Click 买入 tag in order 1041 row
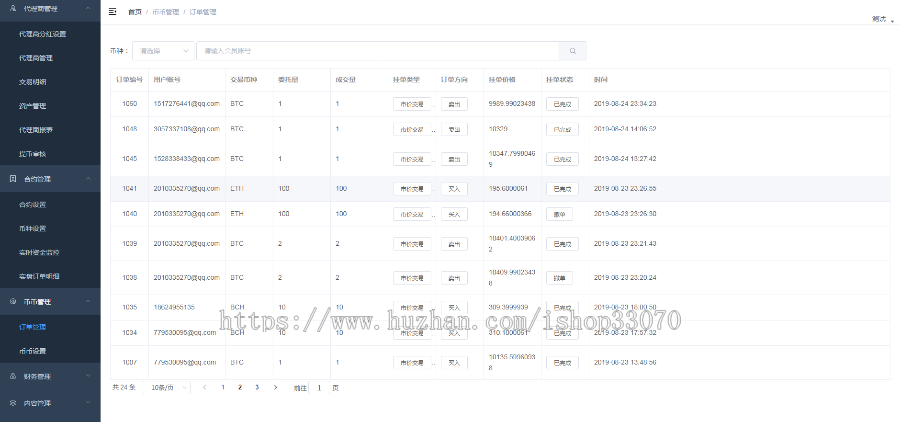Viewport: 900px width, 422px height. (x=454, y=189)
